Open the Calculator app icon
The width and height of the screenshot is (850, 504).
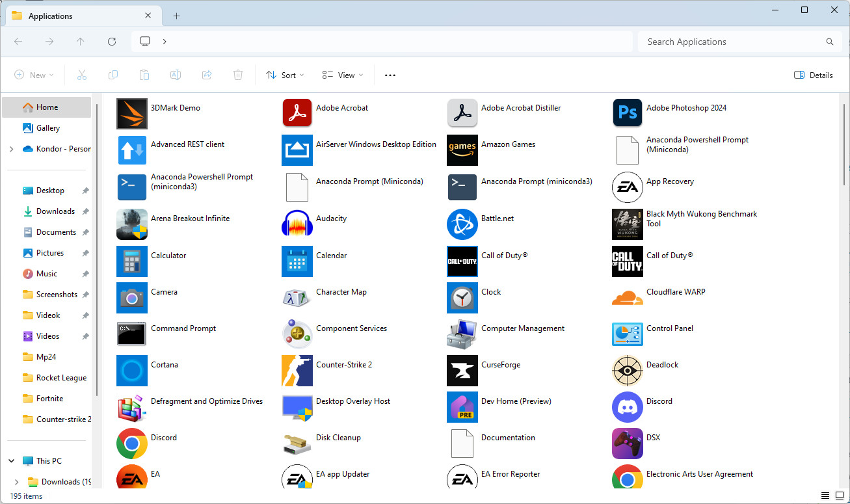[x=132, y=261]
